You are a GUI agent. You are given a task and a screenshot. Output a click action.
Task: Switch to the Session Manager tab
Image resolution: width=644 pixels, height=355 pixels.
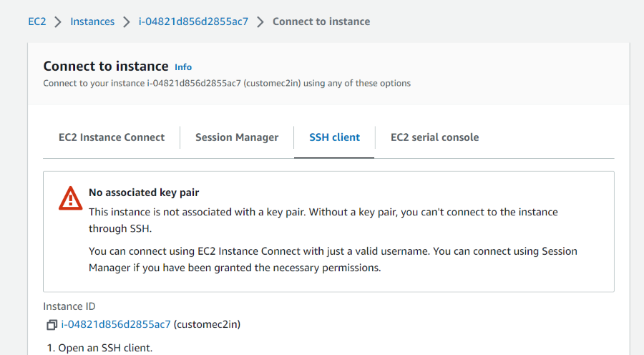pos(237,137)
